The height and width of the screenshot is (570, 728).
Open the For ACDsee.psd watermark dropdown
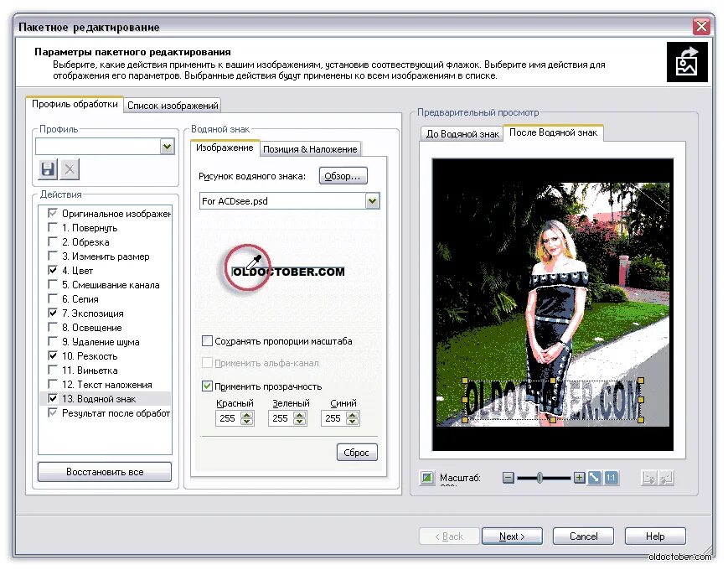click(372, 201)
